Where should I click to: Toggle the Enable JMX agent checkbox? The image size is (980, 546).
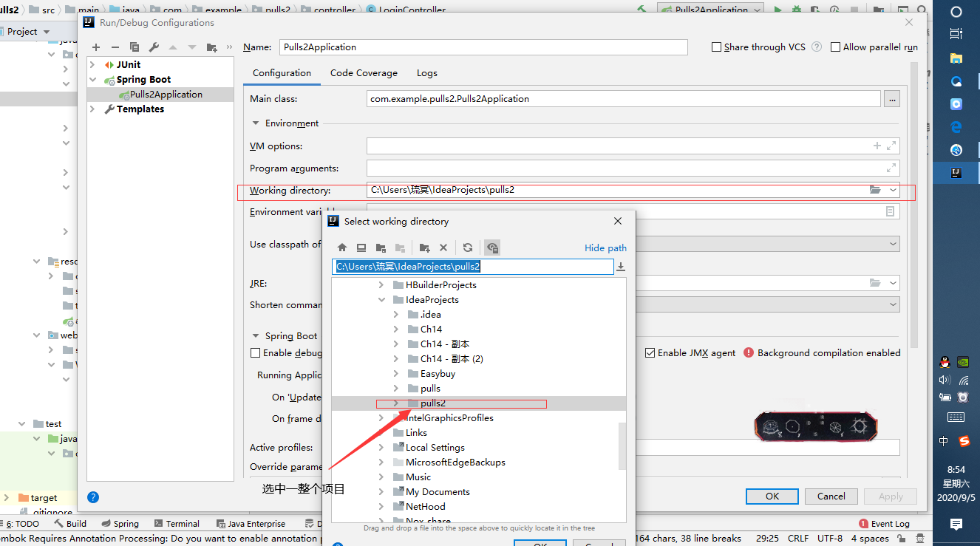650,353
